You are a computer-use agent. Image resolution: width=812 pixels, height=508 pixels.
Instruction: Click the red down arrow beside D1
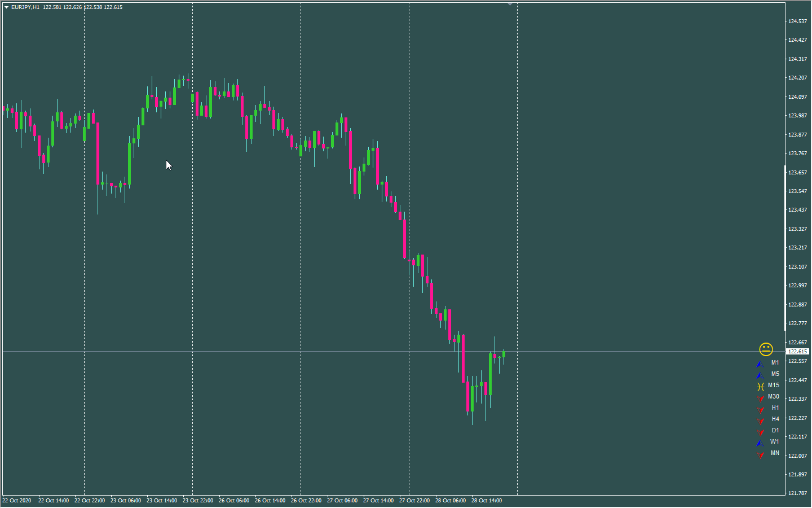pyautogui.click(x=761, y=432)
